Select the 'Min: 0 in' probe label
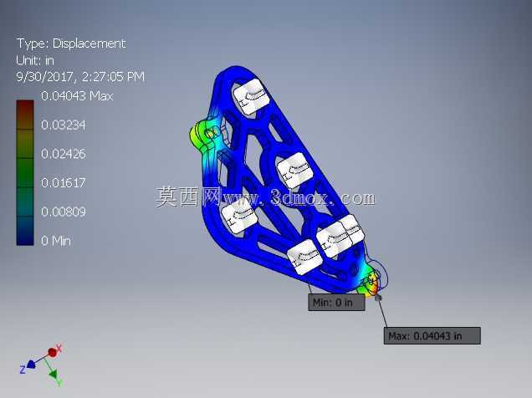Viewport: 532px width, 398px height. (336, 302)
